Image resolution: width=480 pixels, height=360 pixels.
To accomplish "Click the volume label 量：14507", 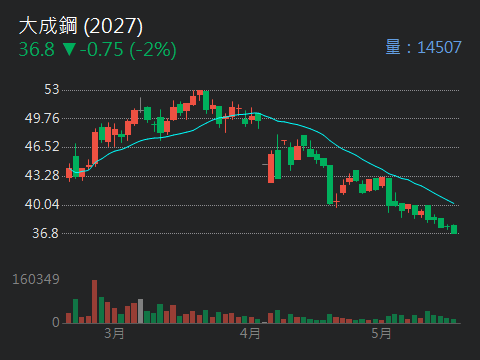I will (423, 47).
